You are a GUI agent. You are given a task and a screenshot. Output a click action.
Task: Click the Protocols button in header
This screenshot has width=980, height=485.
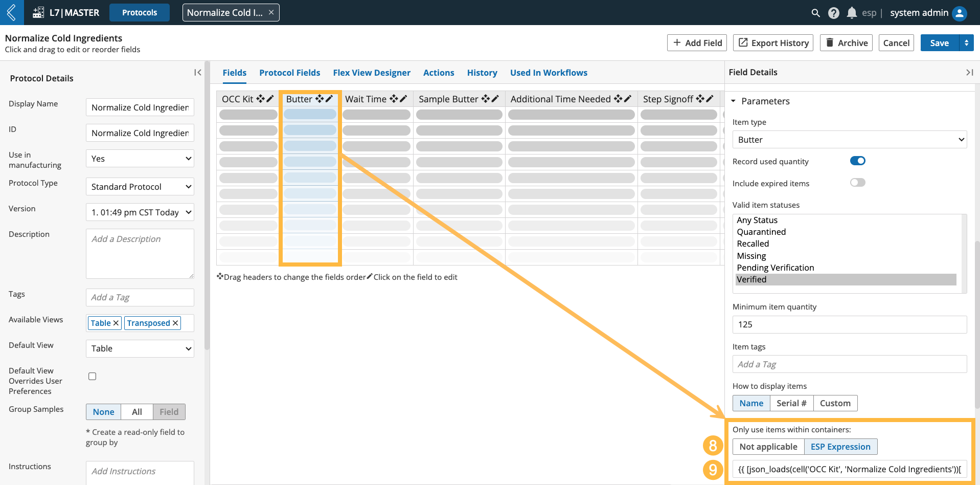[x=140, y=12]
